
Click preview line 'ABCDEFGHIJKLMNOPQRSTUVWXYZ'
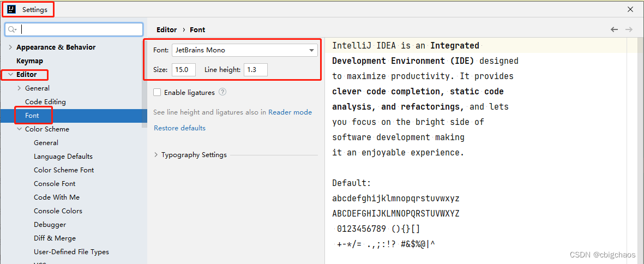tap(396, 214)
